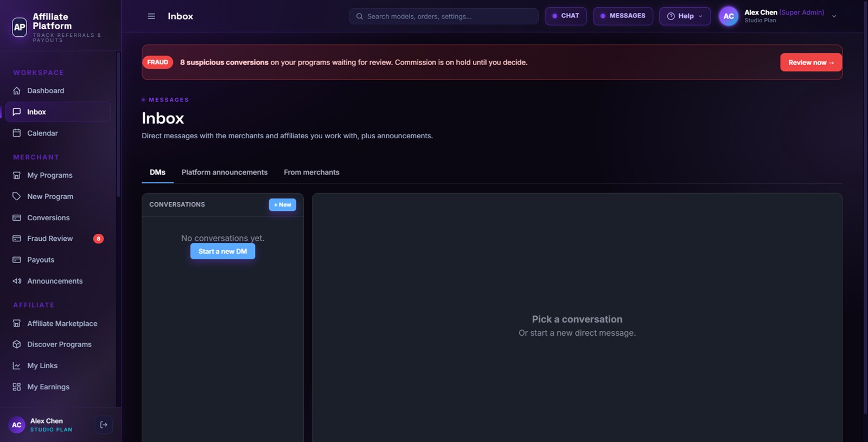Click the AC avatar in the top bar
This screenshot has width=868, height=442.
click(729, 16)
